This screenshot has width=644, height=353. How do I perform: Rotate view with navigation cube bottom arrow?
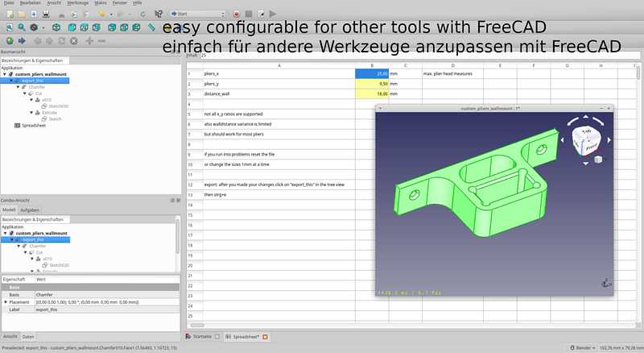click(586, 164)
